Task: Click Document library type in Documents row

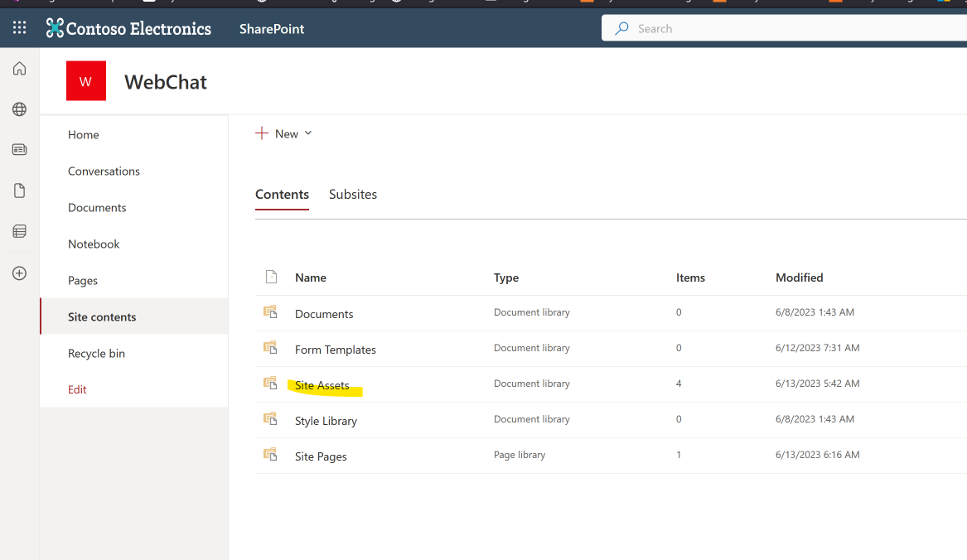Action: [x=532, y=312]
